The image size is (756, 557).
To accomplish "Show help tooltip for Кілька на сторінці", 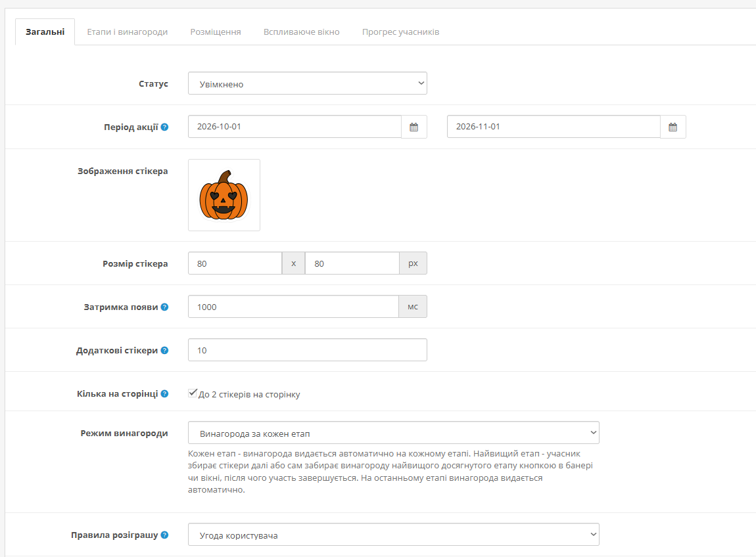I will coord(164,393).
